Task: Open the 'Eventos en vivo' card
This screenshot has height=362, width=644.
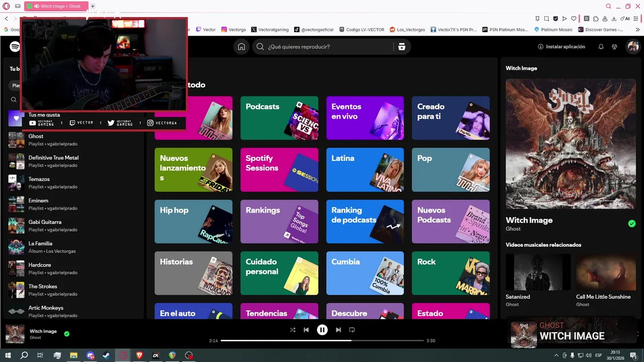Action: 365,118
